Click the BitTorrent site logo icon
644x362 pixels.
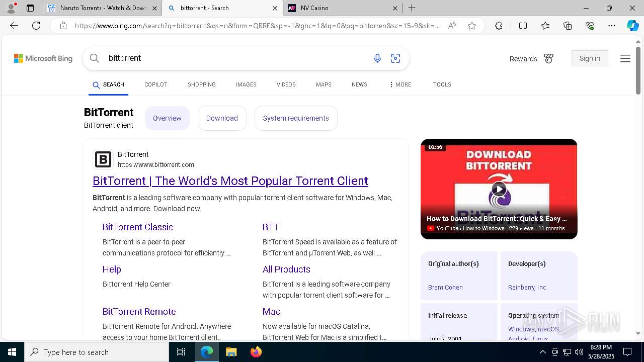[x=103, y=159]
